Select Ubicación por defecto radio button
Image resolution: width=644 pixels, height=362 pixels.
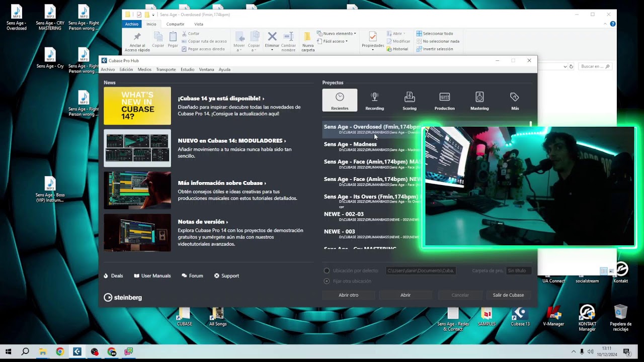pyautogui.click(x=327, y=270)
